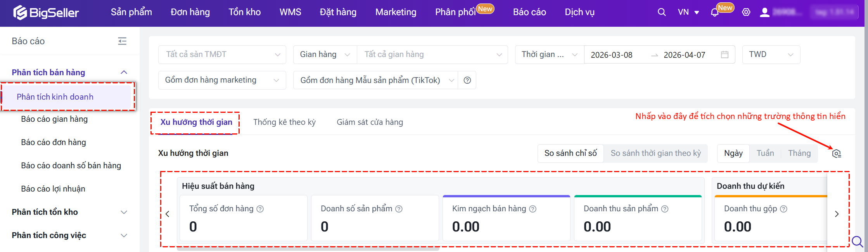Click the user profile avatar icon
This screenshot has width=868, height=252.
764,12
